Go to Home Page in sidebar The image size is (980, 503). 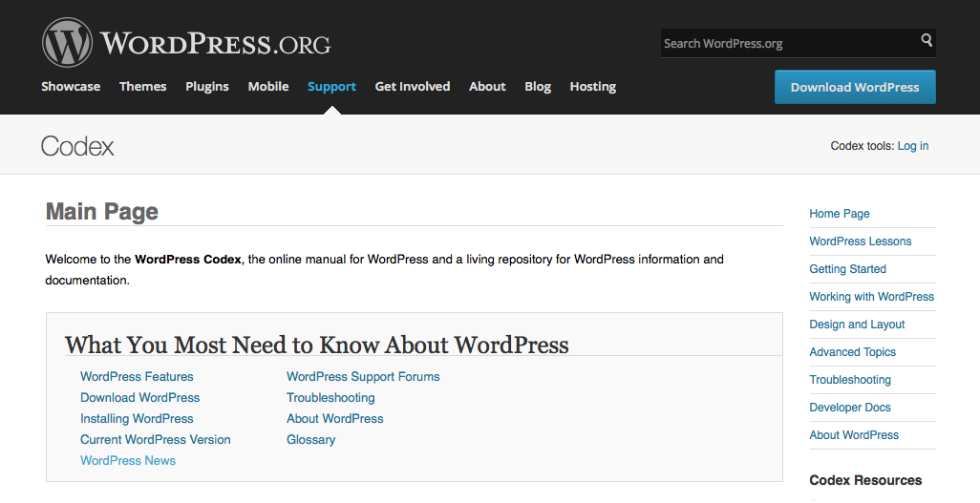click(x=840, y=214)
